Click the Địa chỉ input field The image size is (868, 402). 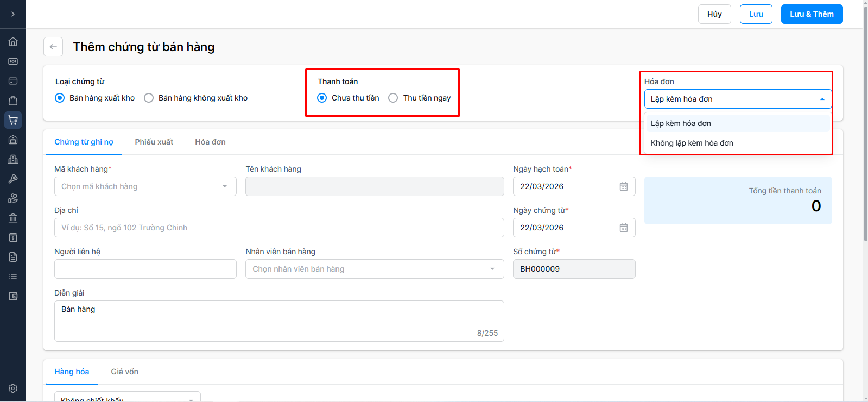(279, 228)
